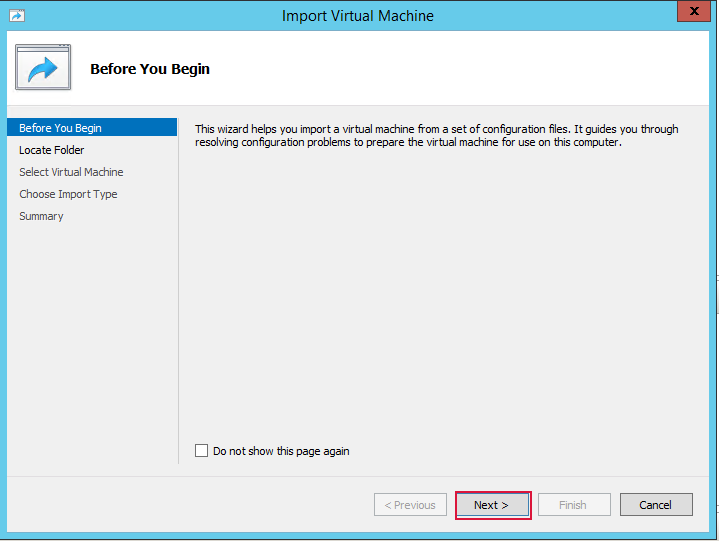Cancel the import wizard
The image size is (719, 541).
[656, 505]
